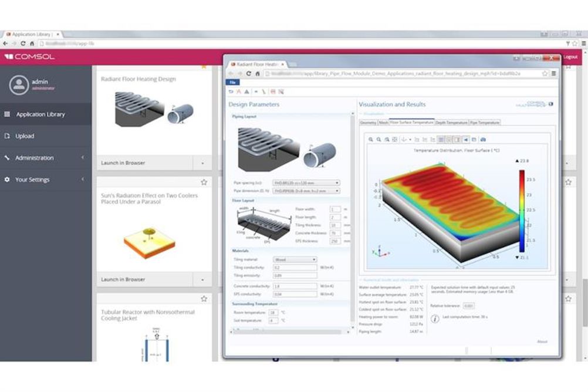588x392 pixels.
Task: Click the Design Parameters horizontal scrollbar
Action: pos(287,332)
